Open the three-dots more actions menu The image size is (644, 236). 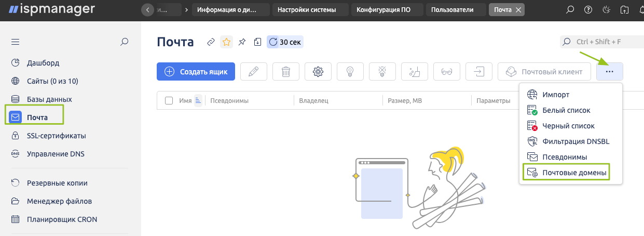click(x=609, y=72)
